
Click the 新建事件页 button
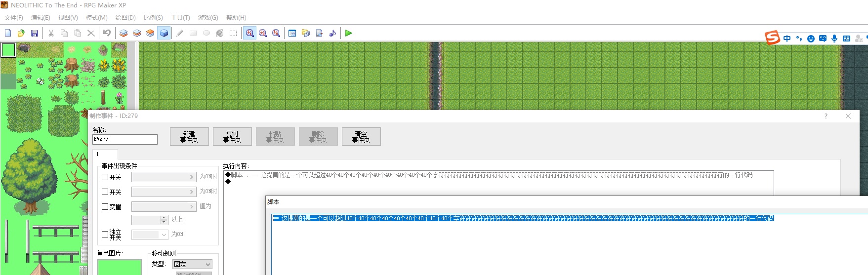click(189, 137)
